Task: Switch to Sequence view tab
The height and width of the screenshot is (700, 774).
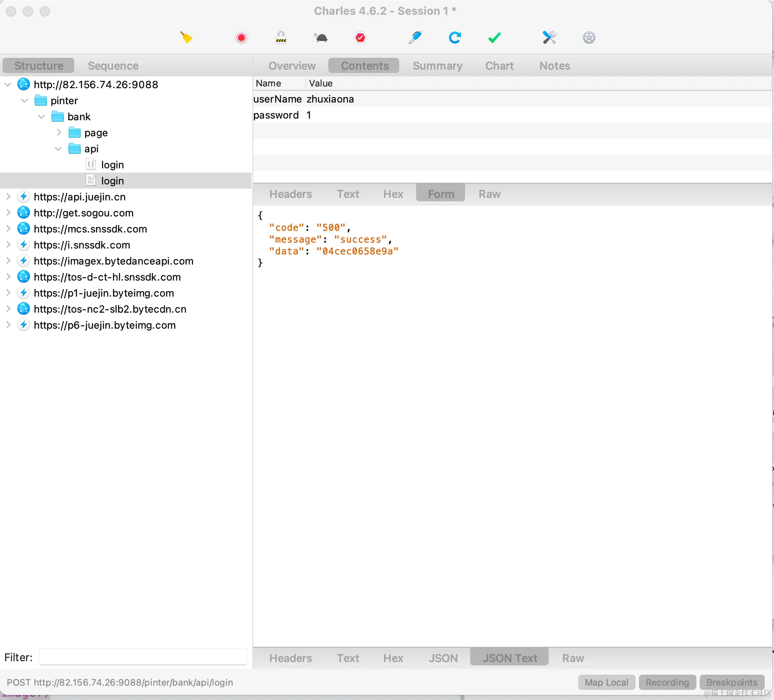Action: (113, 65)
